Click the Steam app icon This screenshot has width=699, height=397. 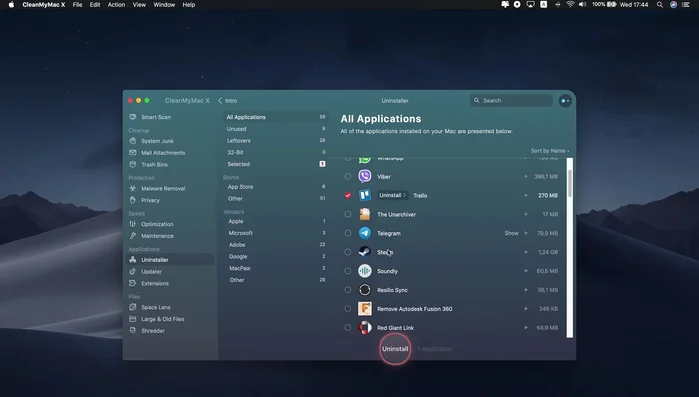click(365, 252)
